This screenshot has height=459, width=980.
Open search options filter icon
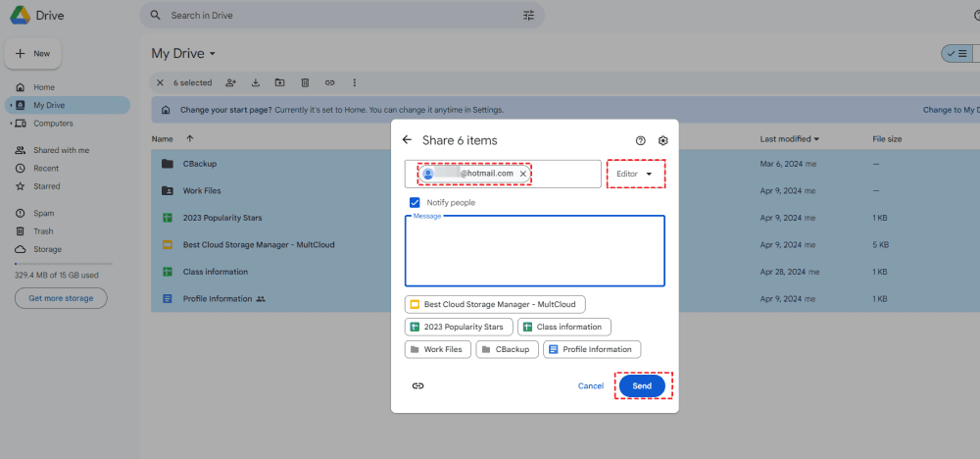coord(529,15)
